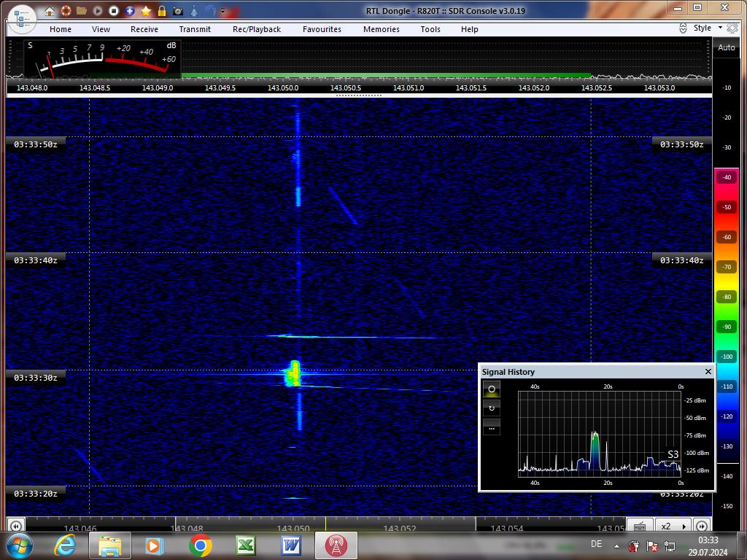The image size is (747, 560).
Task: Click the SDR Console taskbar icon
Action: coord(336,545)
